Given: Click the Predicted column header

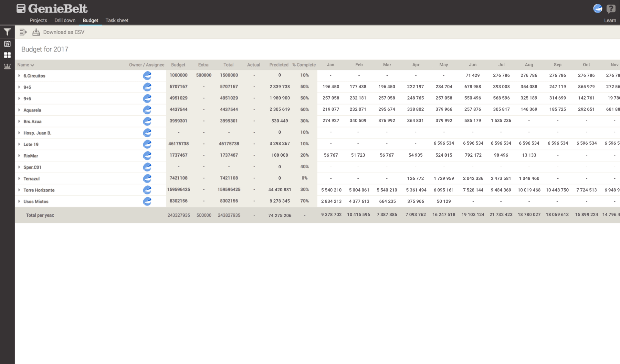Looking at the screenshot, I should [x=279, y=65].
